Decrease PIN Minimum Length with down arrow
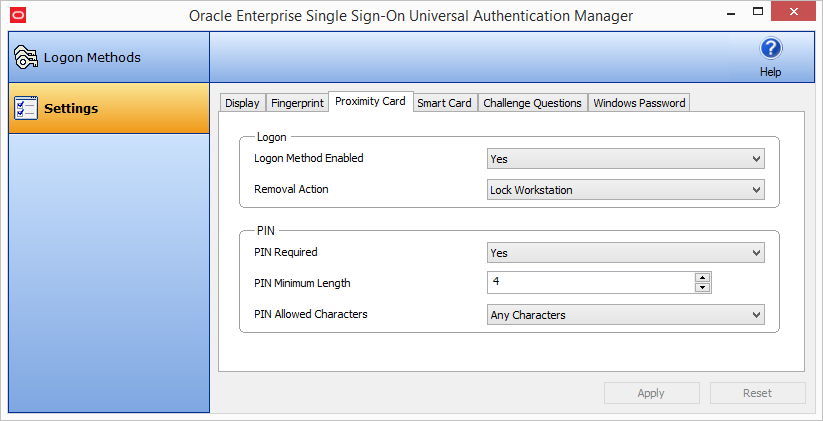Image resolution: width=823 pixels, height=421 pixels. click(x=703, y=288)
